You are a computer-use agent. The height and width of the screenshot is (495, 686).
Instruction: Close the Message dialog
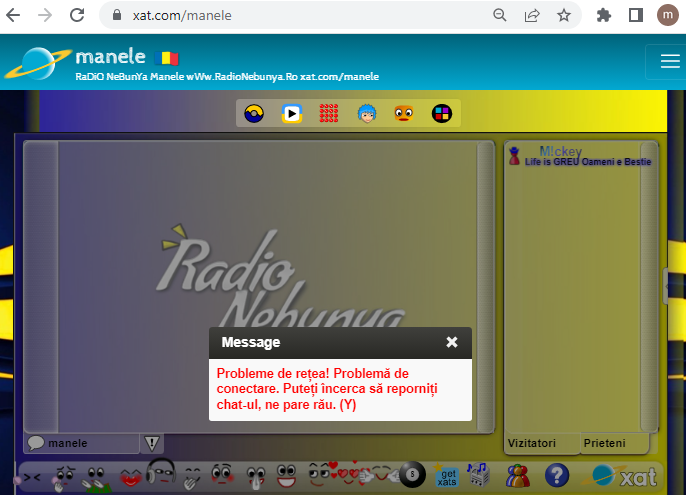(x=452, y=342)
